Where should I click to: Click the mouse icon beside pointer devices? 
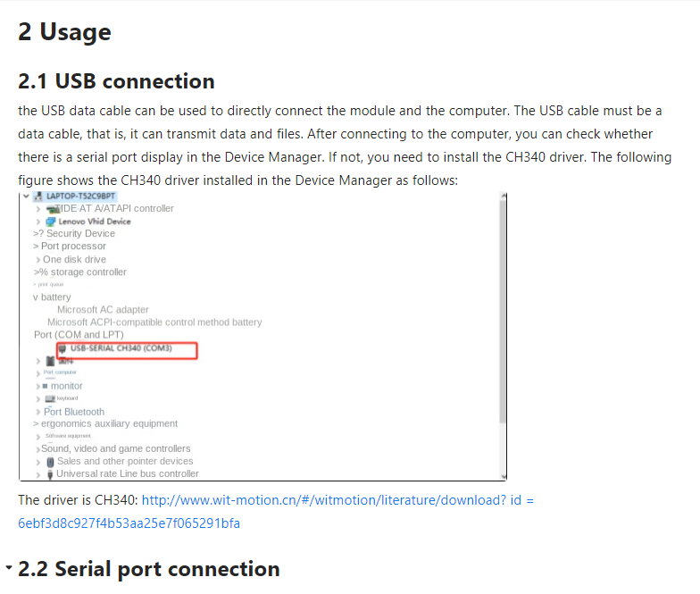tap(50, 462)
